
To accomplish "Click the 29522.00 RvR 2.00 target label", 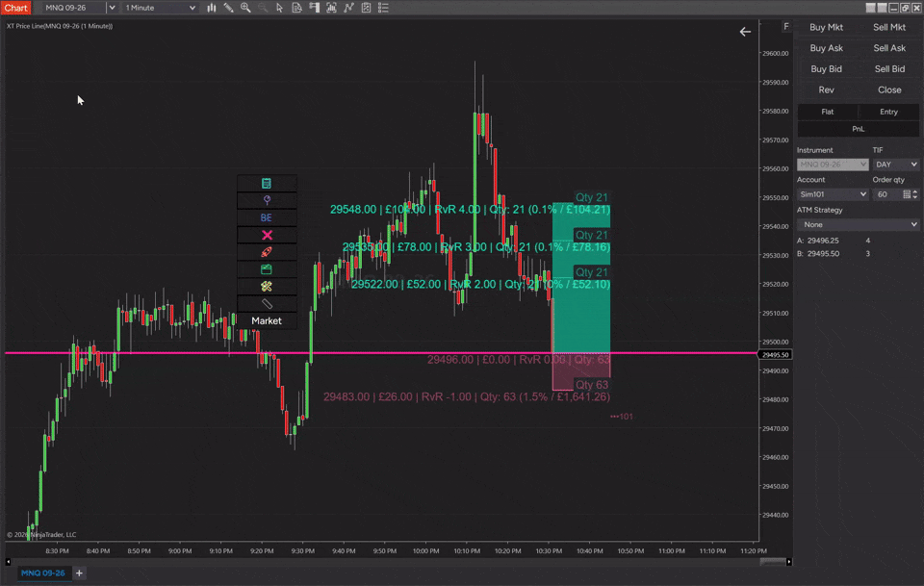I will point(480,284).
